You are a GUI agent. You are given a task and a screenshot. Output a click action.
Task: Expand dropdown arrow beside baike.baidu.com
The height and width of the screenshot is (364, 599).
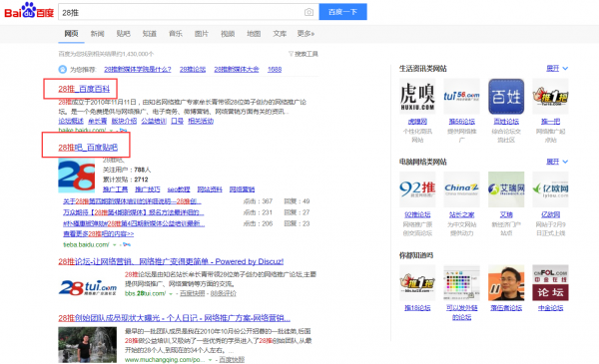(x=112, y=131)
